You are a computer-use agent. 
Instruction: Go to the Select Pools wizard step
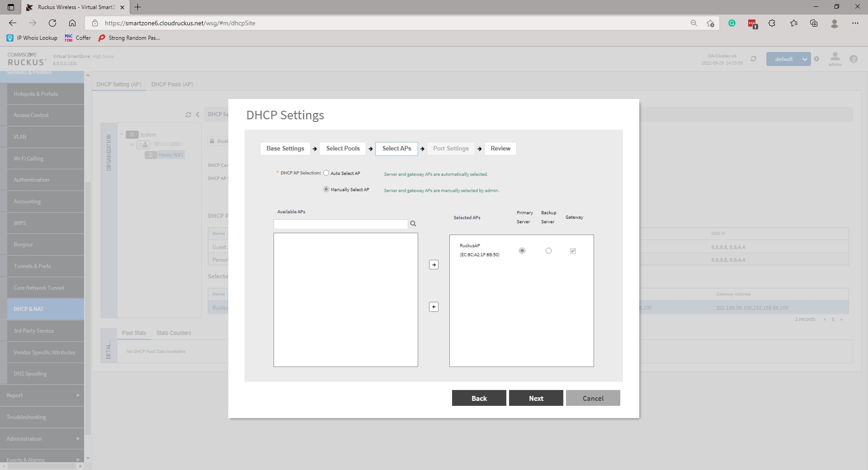[343, 149]
